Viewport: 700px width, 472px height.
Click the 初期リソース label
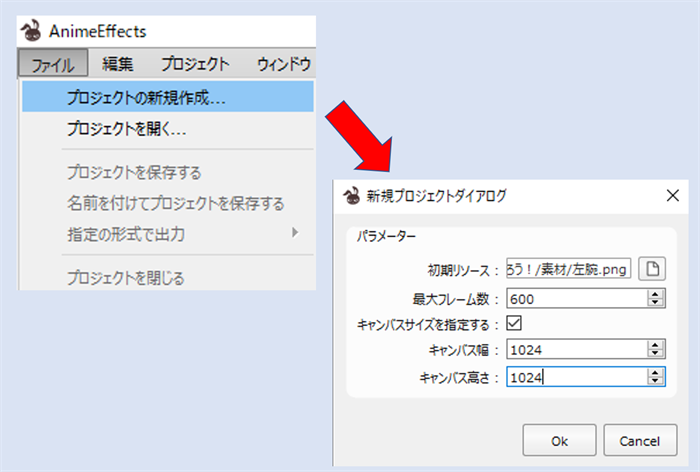(462, 270)
